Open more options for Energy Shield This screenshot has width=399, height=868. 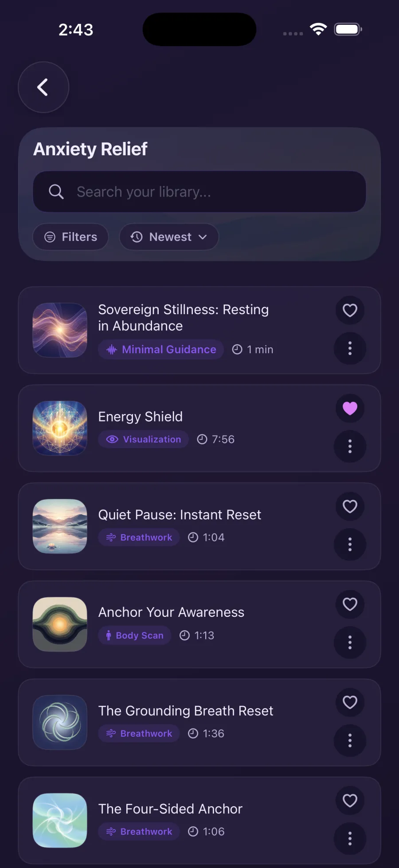[x=350, y=446]
